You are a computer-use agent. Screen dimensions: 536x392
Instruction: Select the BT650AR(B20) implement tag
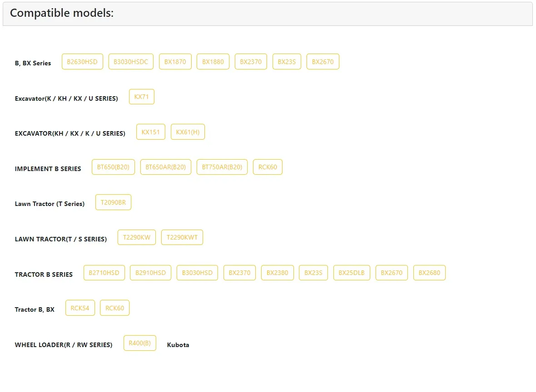(x=165, y=167)
